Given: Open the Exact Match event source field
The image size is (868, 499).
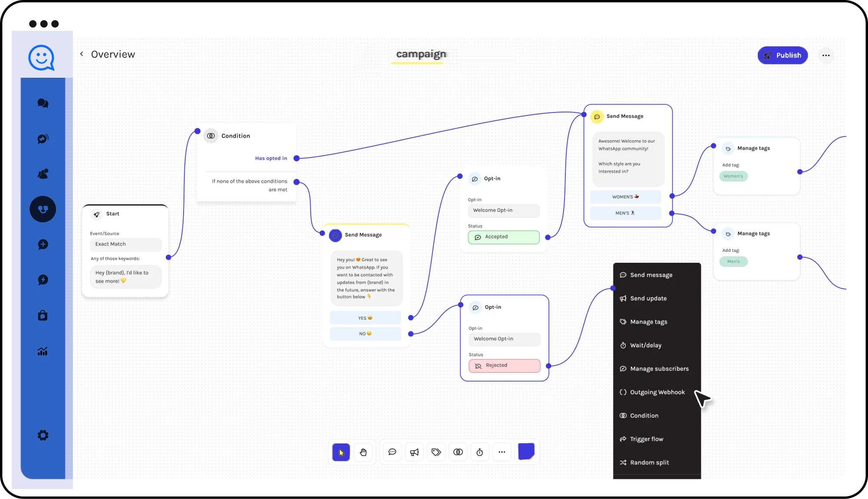Looking at the screenshot, I should (x=126, y=244).
